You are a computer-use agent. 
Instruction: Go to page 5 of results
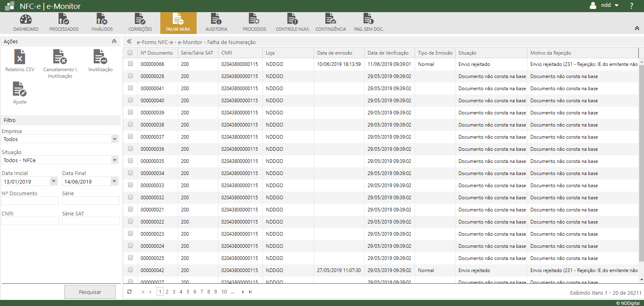click(x=188, y=292)
